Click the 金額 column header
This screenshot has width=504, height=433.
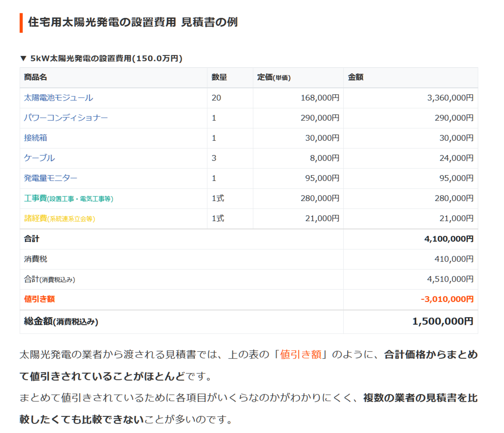(356, 78)
